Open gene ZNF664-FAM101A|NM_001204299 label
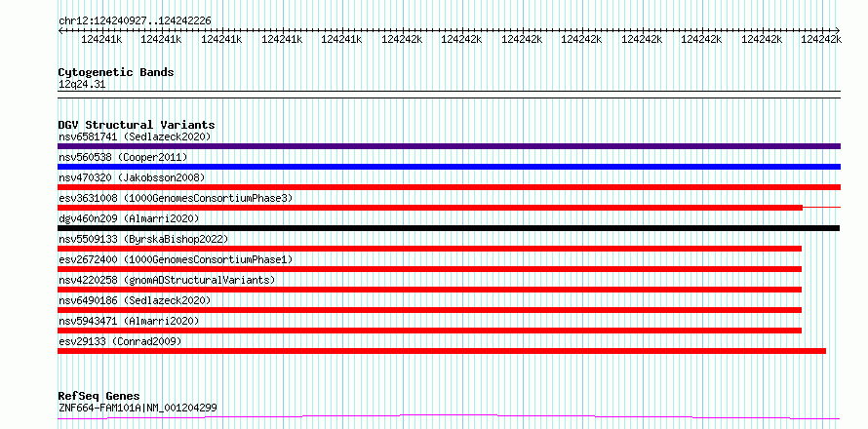 (138, 409)
